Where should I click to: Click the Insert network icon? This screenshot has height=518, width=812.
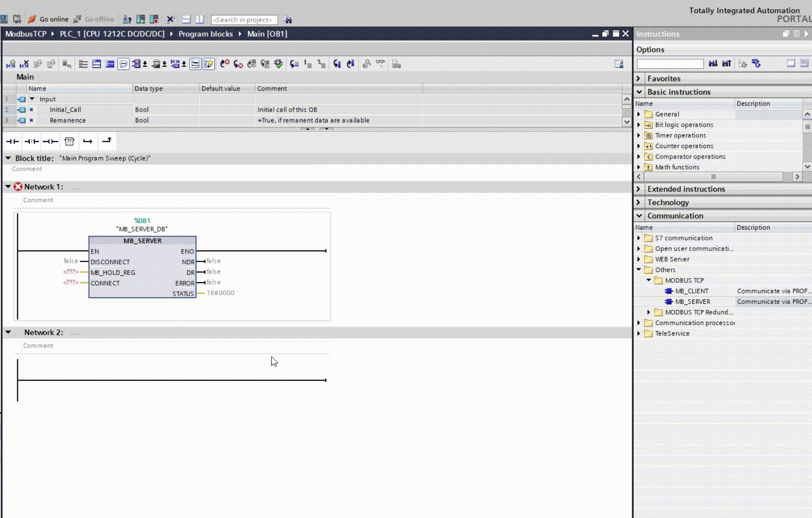10,64
